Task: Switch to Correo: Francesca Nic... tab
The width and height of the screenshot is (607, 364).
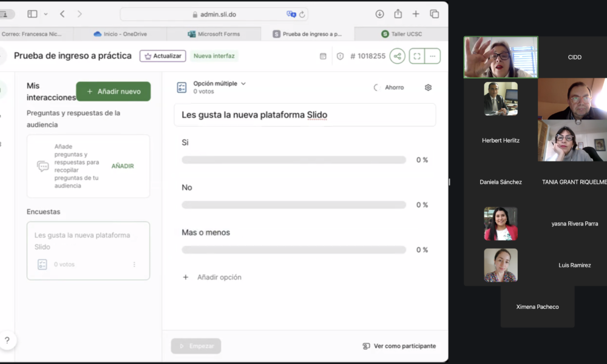Action: click(36, 34)
